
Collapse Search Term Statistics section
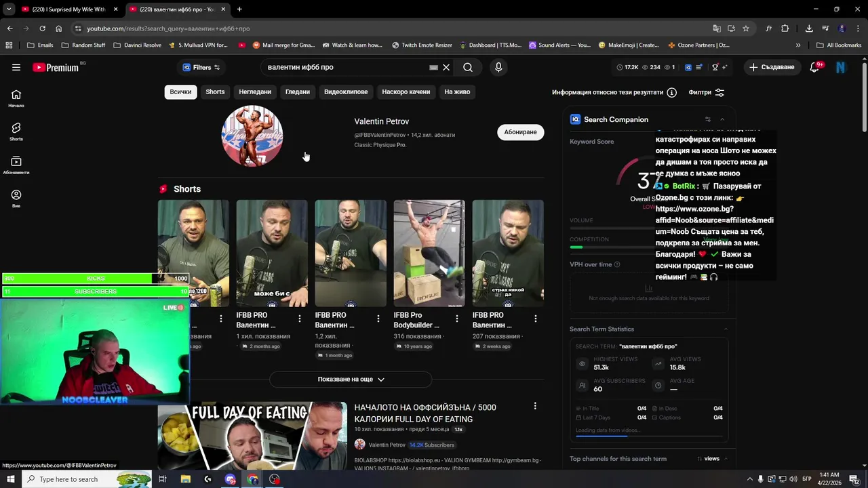[726, 329]
